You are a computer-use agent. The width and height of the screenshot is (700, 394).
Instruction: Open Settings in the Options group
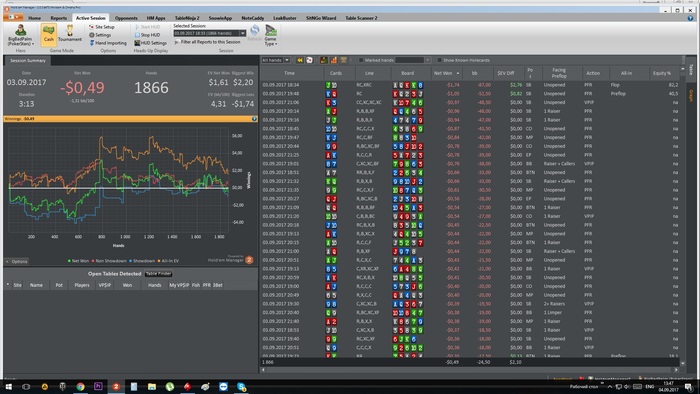click(x=100, y=35)
